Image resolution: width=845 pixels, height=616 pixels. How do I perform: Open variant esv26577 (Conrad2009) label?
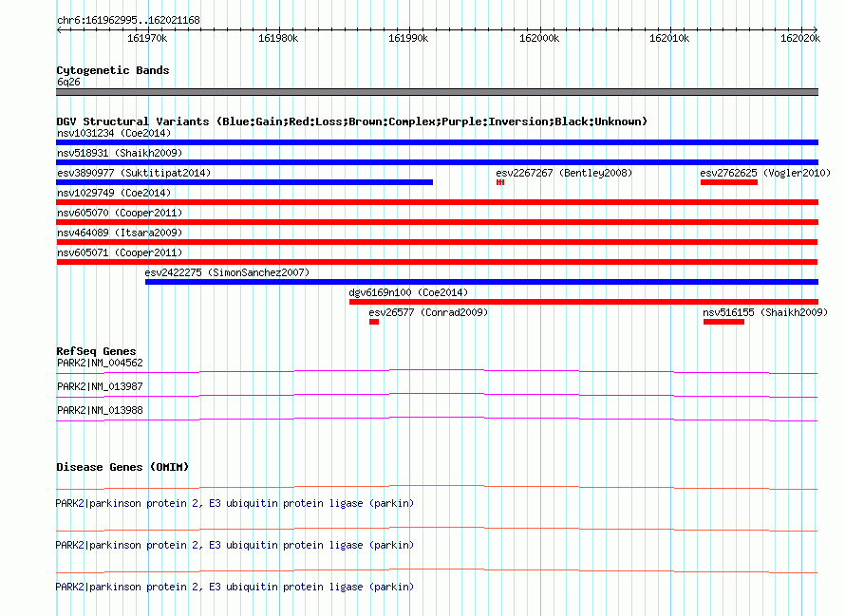428,312
